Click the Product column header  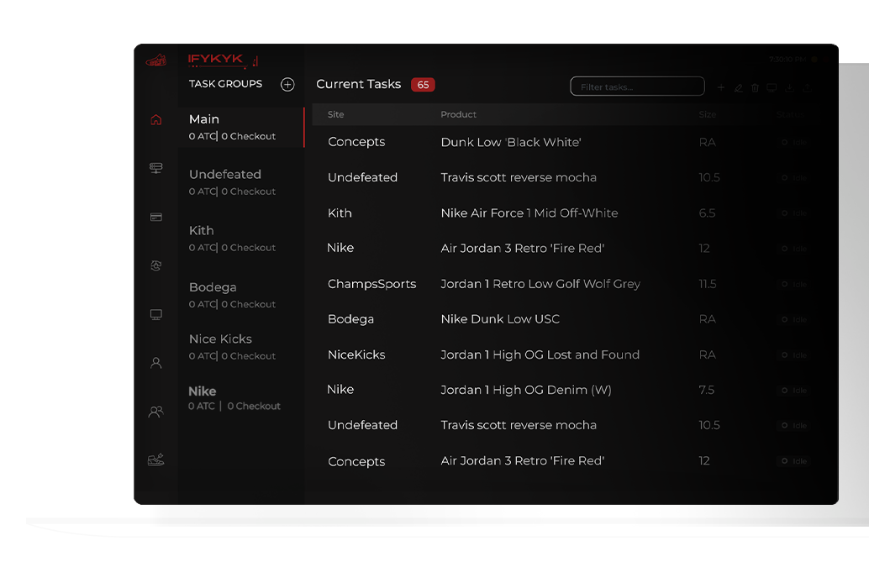pyautogui.click(x=458, y=114)
